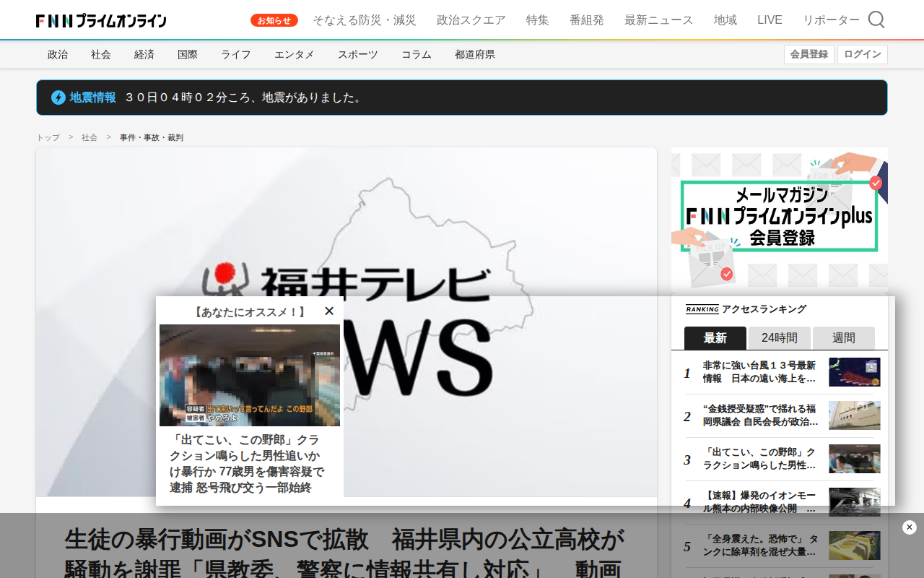Go to 政治スクエア section
Screen dimensions: 924x578
click(x=471, y=20)
